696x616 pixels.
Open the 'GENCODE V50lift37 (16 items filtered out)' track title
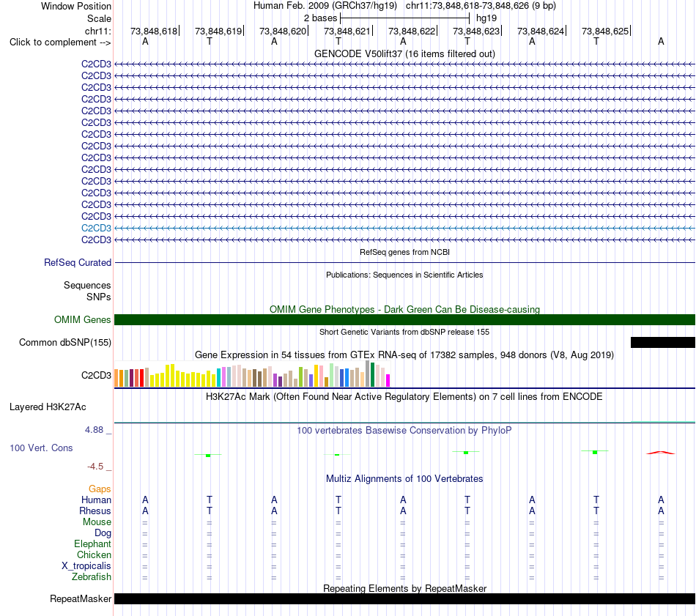(x=404, y=53)
